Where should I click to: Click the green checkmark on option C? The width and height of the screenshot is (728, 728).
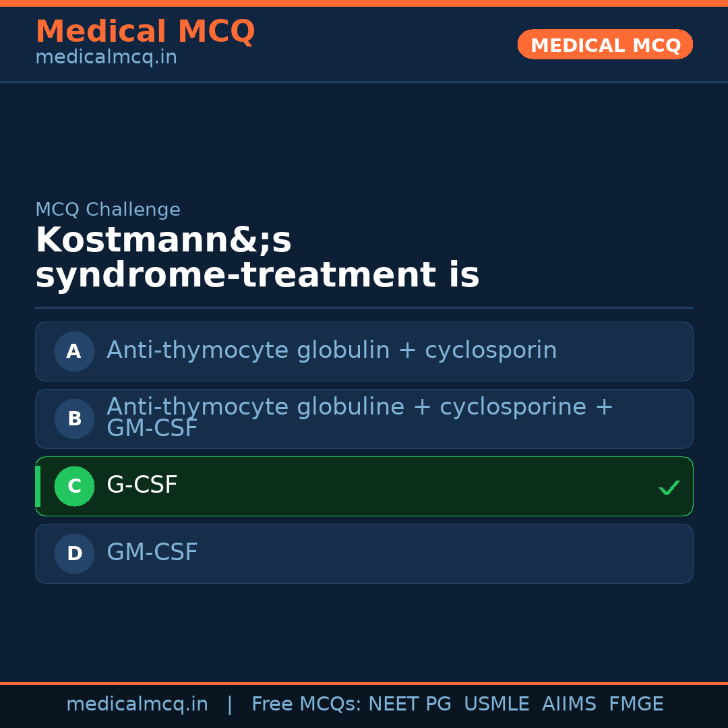coord(669,487)
